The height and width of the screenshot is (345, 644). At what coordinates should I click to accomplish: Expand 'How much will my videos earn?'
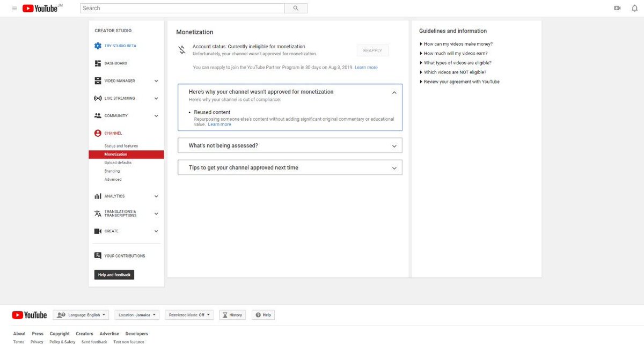(453, 54)
